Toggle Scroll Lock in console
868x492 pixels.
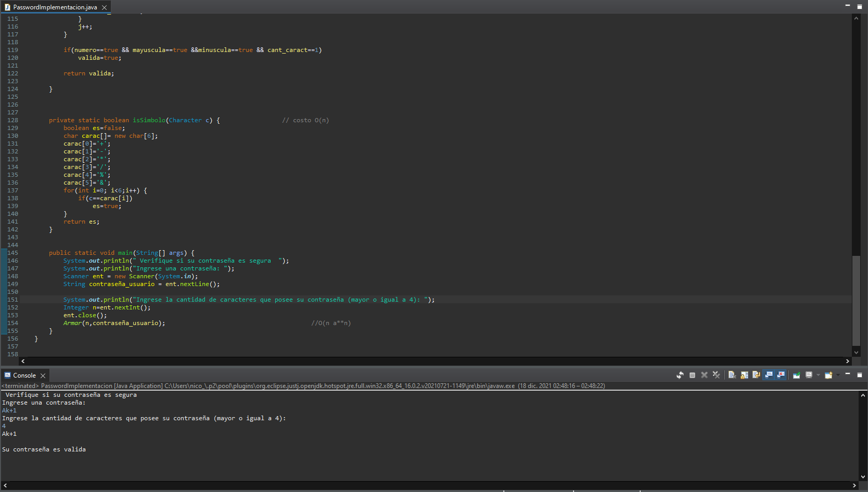tap(744, 375)
